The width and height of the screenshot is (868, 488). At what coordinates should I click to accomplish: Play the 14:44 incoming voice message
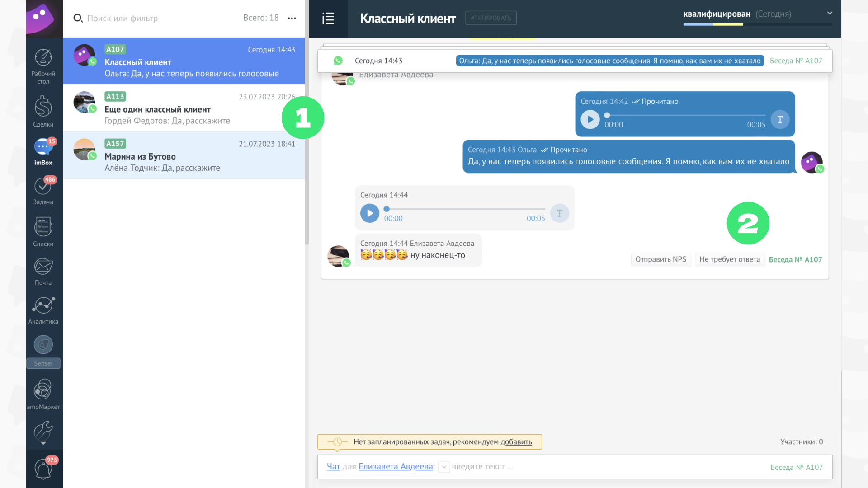point(370,213)
